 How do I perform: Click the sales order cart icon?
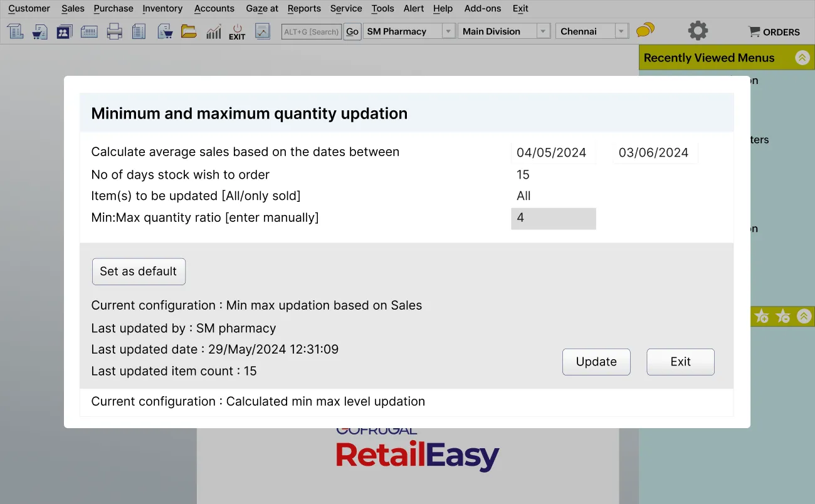(164, 30)
